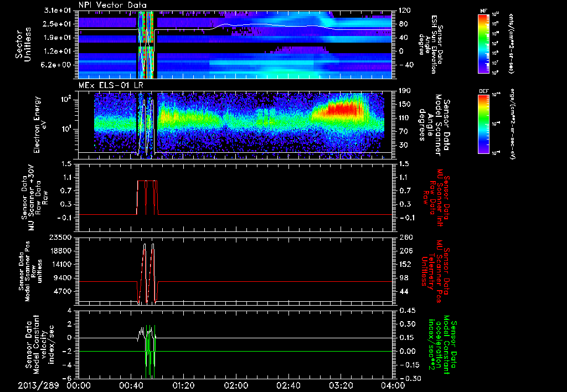
Task: Click the green 'Model Constant acceleration' axis label
Action: point(443,344)
